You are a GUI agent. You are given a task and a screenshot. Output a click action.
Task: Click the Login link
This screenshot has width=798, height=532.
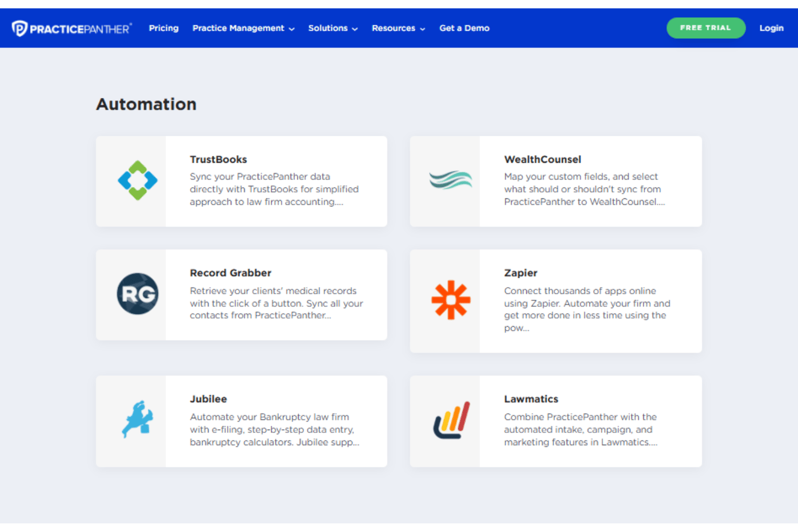point(771,28)
